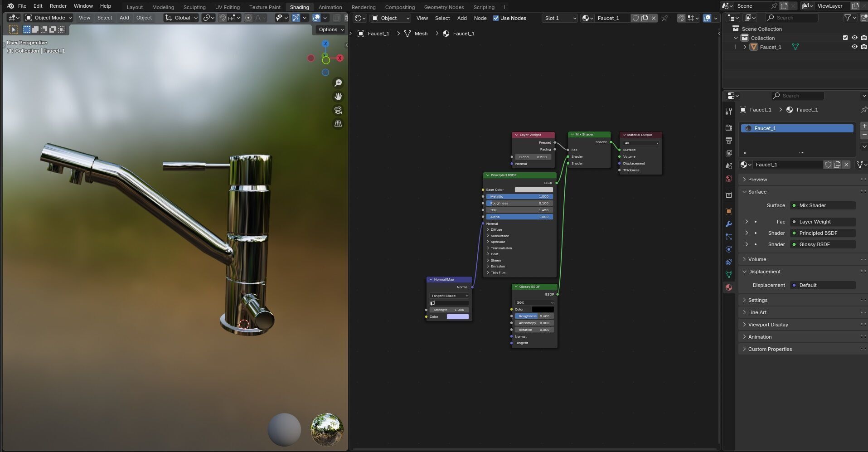Expand the Viewport Display panel
The image size is (868, 452).
pyautogui.click(x=802, y=325)
